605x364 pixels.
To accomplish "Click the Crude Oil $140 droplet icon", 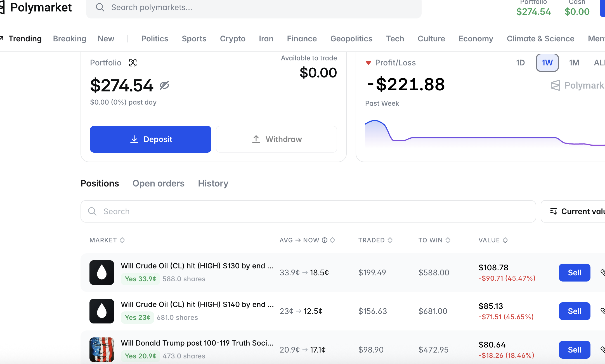I will coord(102,311).
